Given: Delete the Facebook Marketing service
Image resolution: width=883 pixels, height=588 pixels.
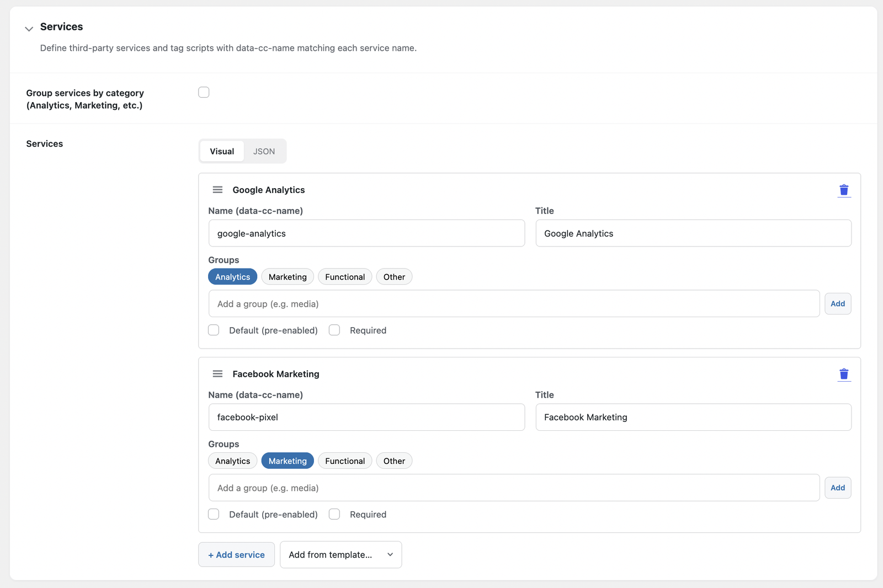Looking at the screenshot, I should [x=844, y=375].
